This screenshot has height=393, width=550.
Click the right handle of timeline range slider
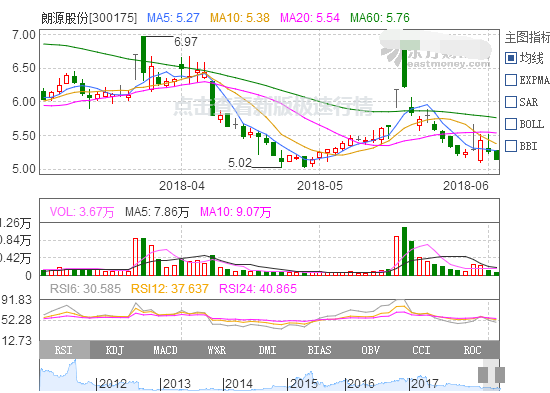(500, 375)
